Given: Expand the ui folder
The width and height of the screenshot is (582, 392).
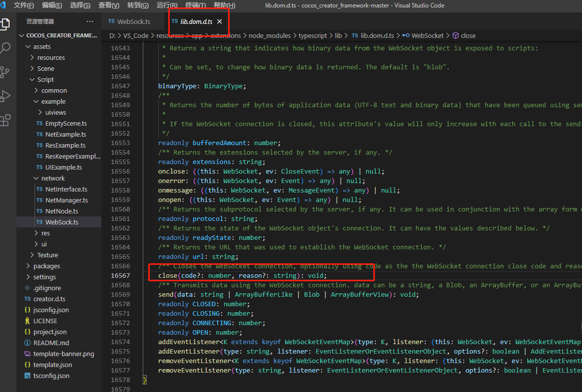Looking at the screenshot, I should tap(36, 244).
